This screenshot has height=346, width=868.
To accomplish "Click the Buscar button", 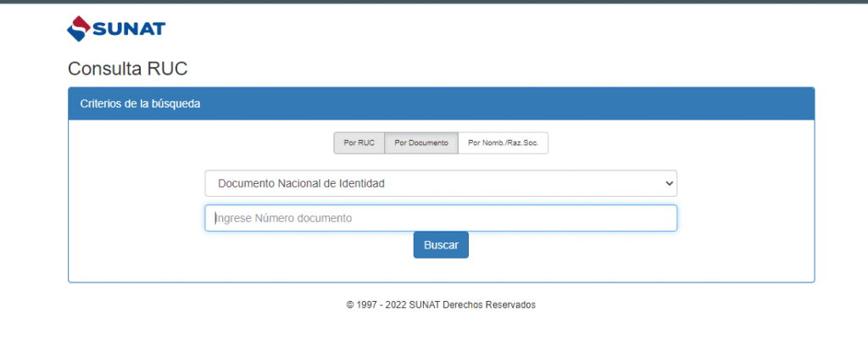I will point(441,245).
